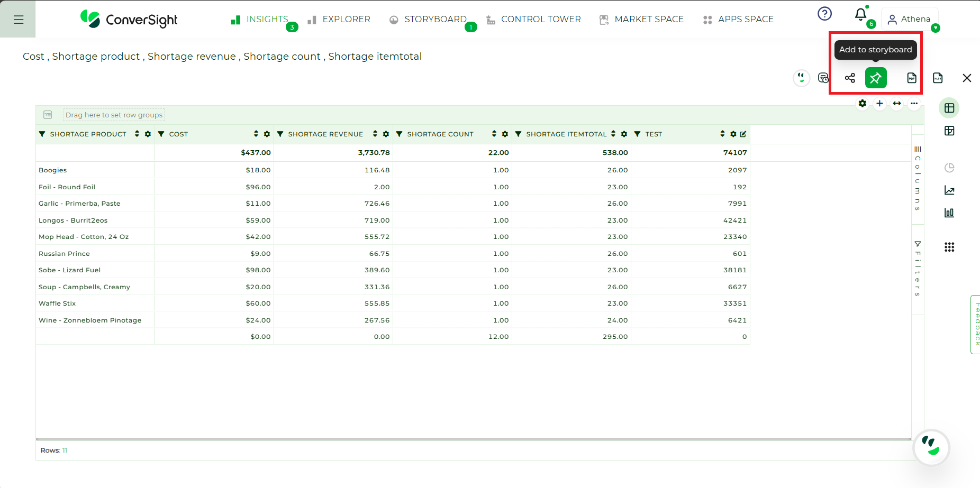Sort by Cost arrows
The width and height of the screenshot is (980, 488).
coord(256,134)
